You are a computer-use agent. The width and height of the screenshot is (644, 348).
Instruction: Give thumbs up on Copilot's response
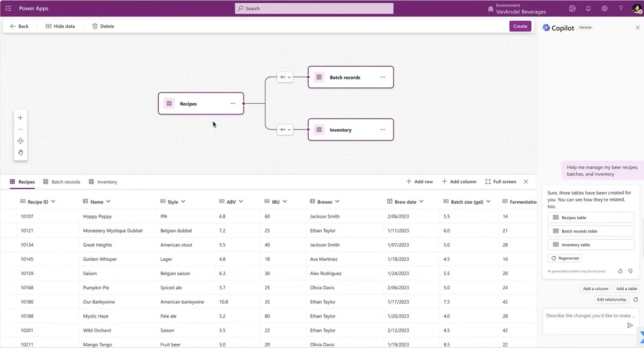(620, 271)
